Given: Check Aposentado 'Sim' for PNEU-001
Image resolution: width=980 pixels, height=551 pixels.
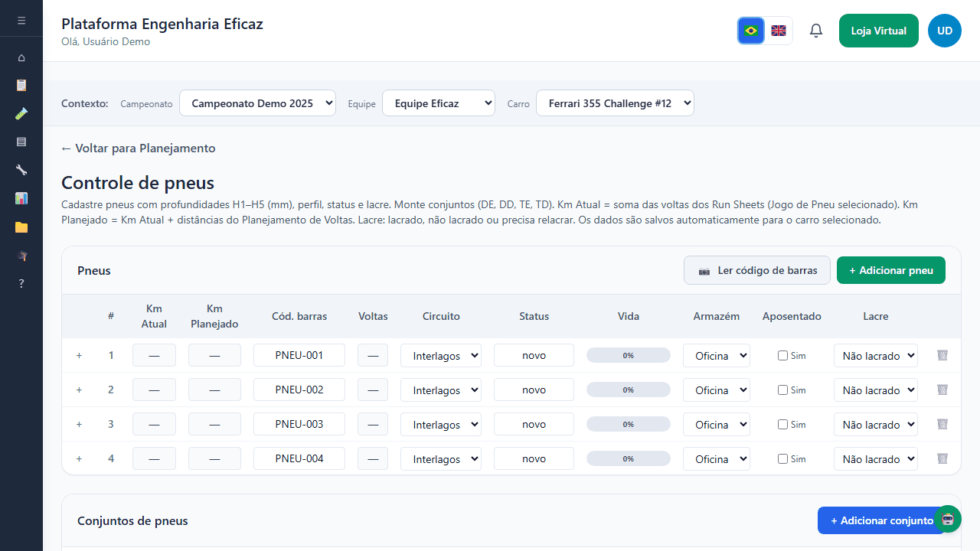Looking at the screenshot, I should [782, 356].
